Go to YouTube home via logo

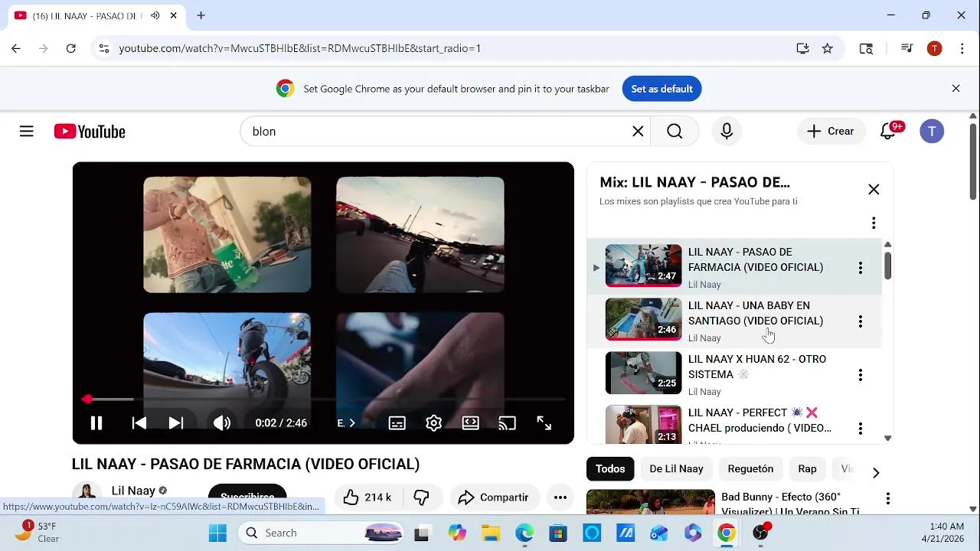click(90, 132)
